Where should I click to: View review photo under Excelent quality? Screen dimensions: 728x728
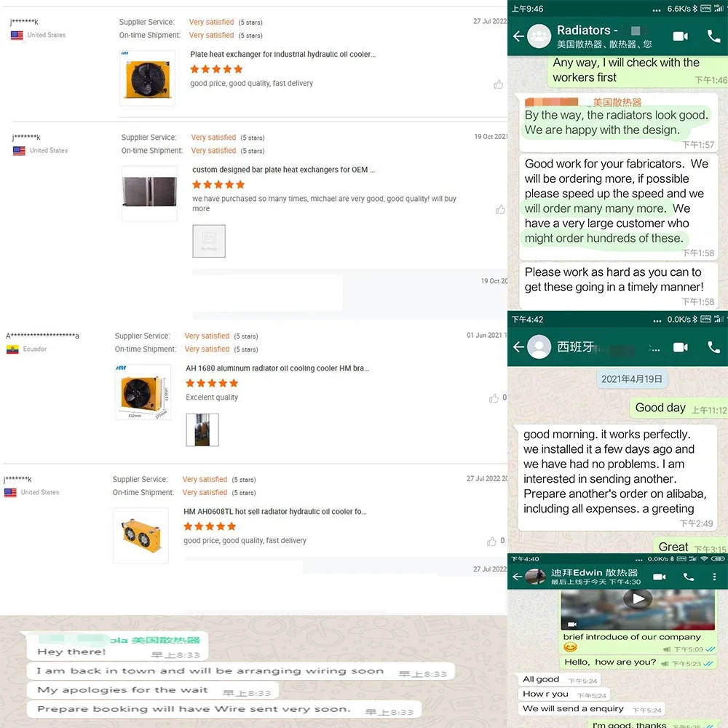pyautogui.click(x=202, y=430)
